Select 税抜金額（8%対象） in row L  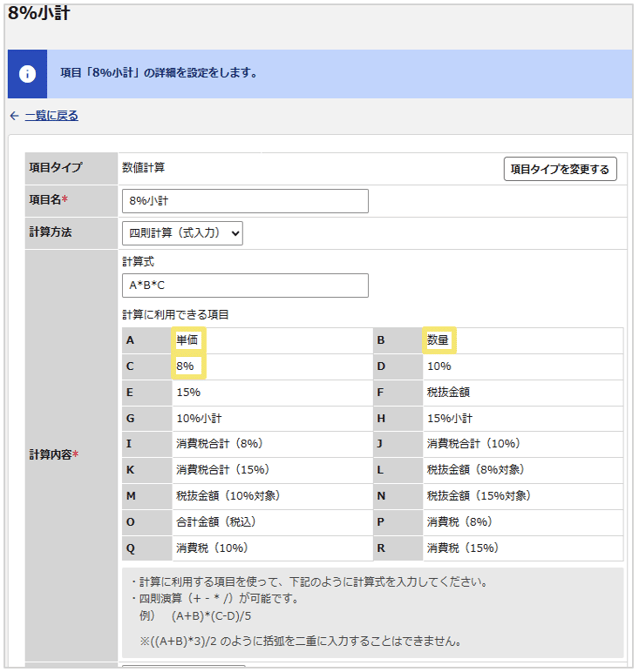476,470
